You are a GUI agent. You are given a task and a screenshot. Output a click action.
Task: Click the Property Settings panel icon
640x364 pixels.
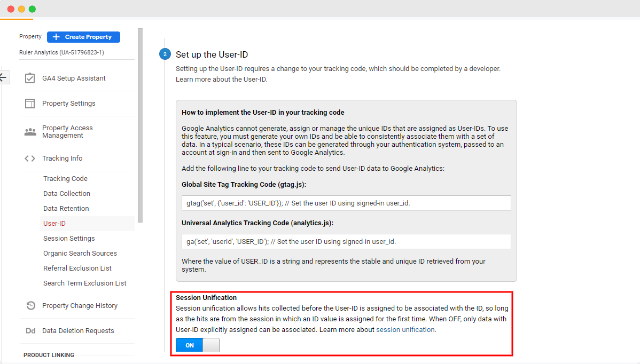[x=30, y=103]
